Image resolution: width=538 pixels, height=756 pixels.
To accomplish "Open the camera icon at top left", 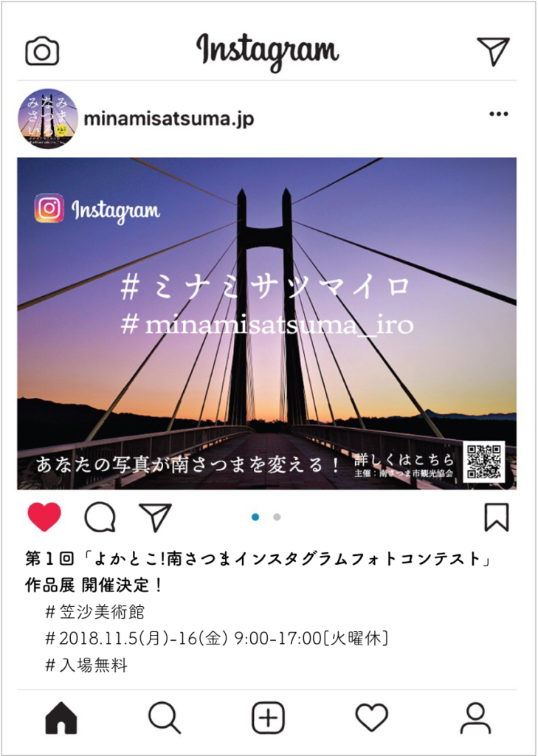I will click(x=42, y=51).
